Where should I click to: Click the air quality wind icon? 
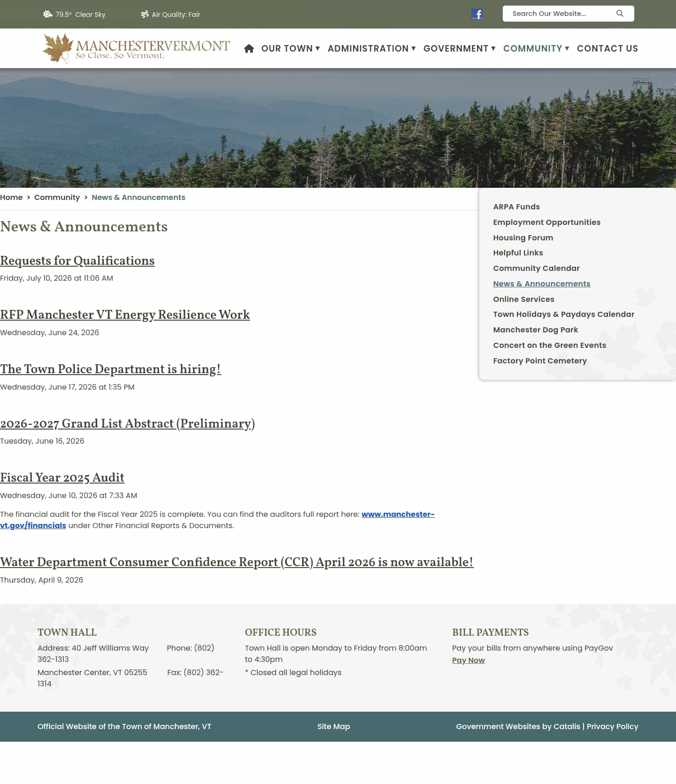pyautogui.click(x=145, y=14)
